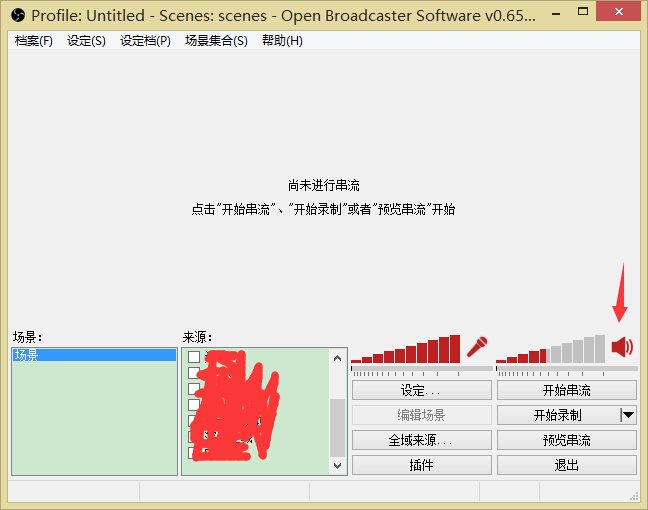Click the 全域来源... button
Screen dimensions: 648x510
pos(422,440)
